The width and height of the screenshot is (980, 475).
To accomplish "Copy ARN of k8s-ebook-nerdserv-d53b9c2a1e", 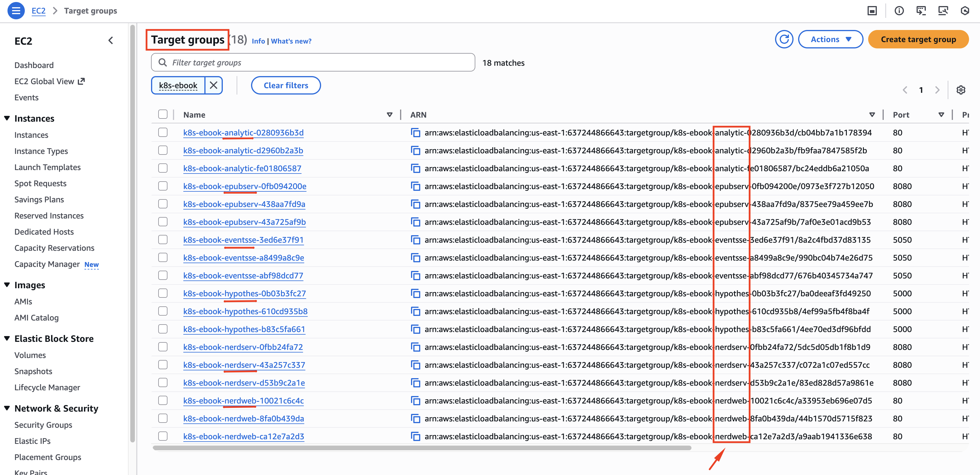I will coord(415,383).
